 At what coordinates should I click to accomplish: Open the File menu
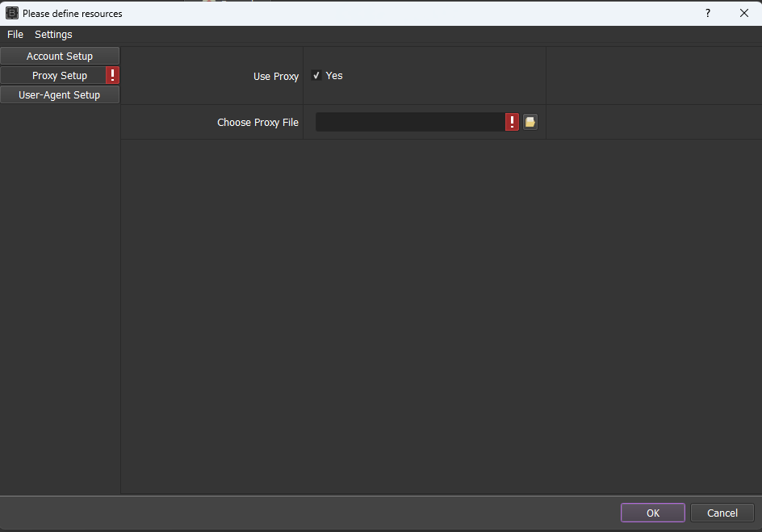[x=15, y=35]
